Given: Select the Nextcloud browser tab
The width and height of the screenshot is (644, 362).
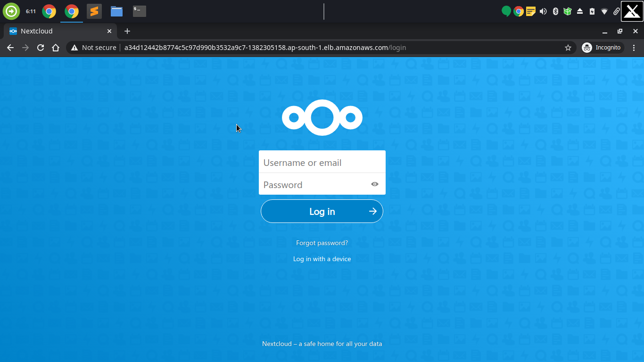Looking at the screenshot, I should (x=60, y=31).
